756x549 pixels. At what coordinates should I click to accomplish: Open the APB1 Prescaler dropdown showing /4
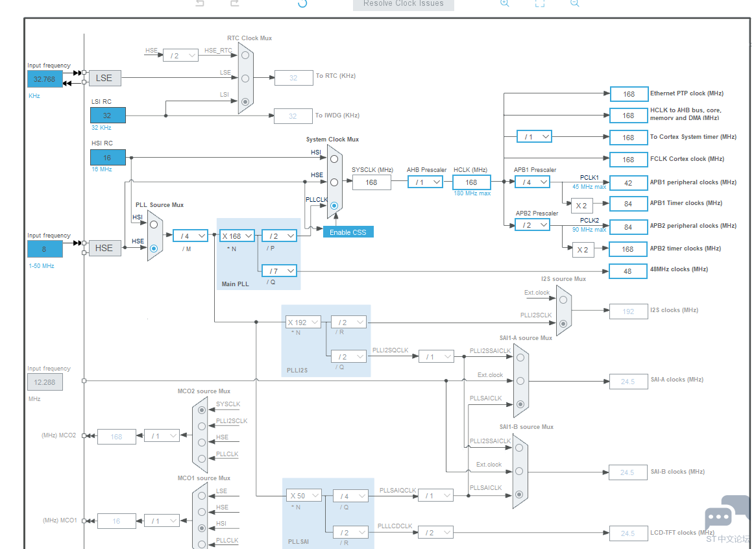pos(532,182)
